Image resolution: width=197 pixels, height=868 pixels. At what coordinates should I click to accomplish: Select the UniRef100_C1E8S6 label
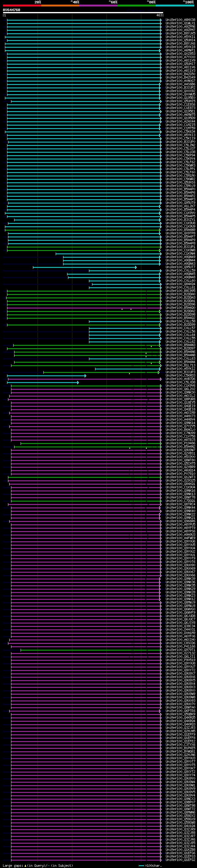[180, 104]
